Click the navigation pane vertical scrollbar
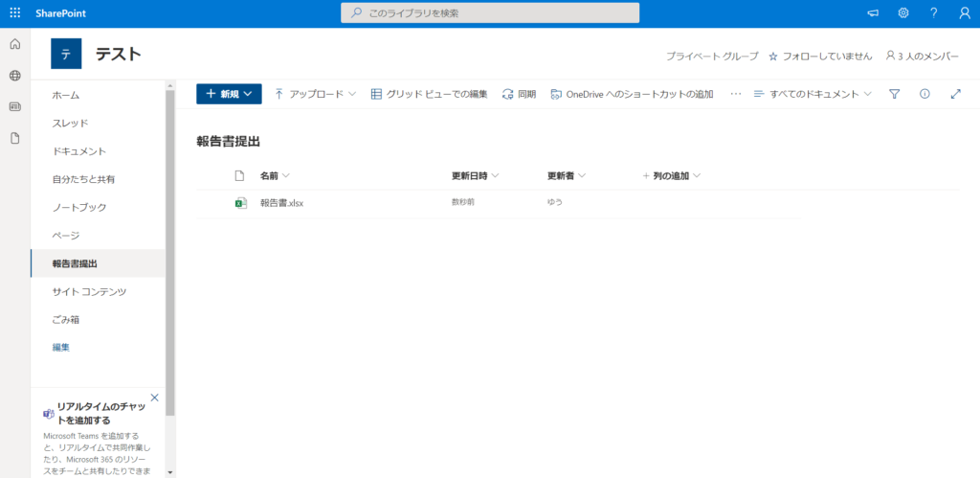980x478 pixels. tap(170, 254)
